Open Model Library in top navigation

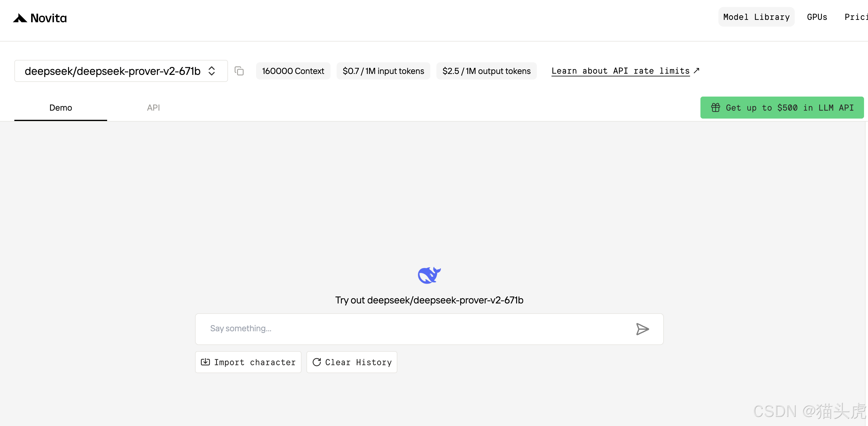[x=756, y=17]
